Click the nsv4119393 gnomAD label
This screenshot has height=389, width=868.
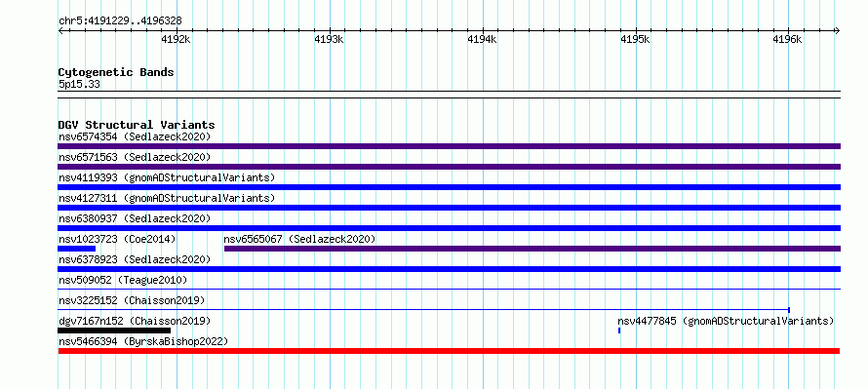click(x=167, y=177)
